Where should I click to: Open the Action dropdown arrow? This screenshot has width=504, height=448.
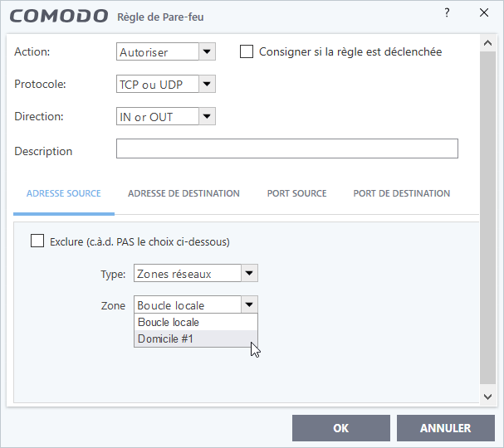[207, 51]
